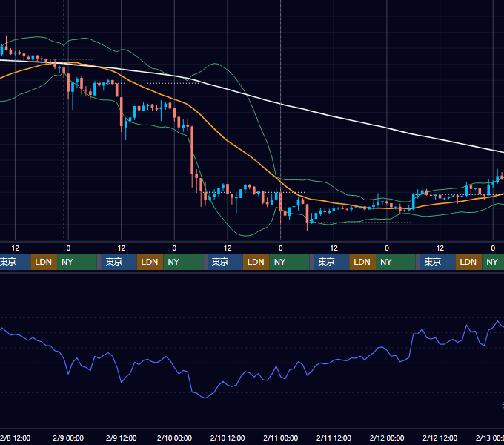The image size is (504, 445).
Task: Select the NY session block starting 2/9 evening
Action: point(183,262)
